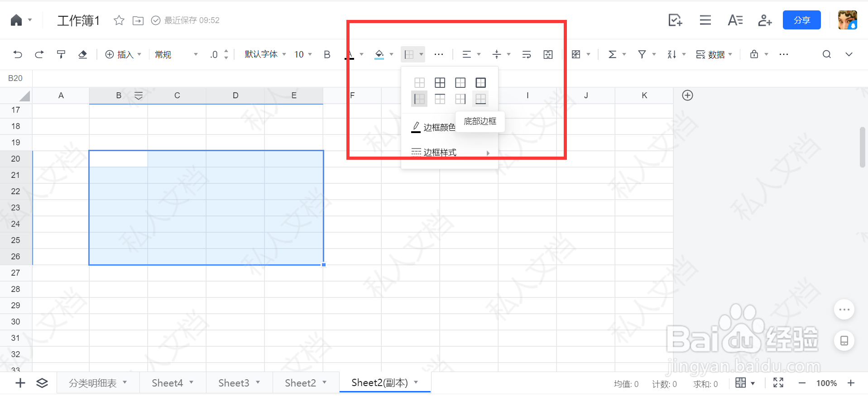Apply bottom border to selection
The image size is (868, 396).
tap(481, 99)
